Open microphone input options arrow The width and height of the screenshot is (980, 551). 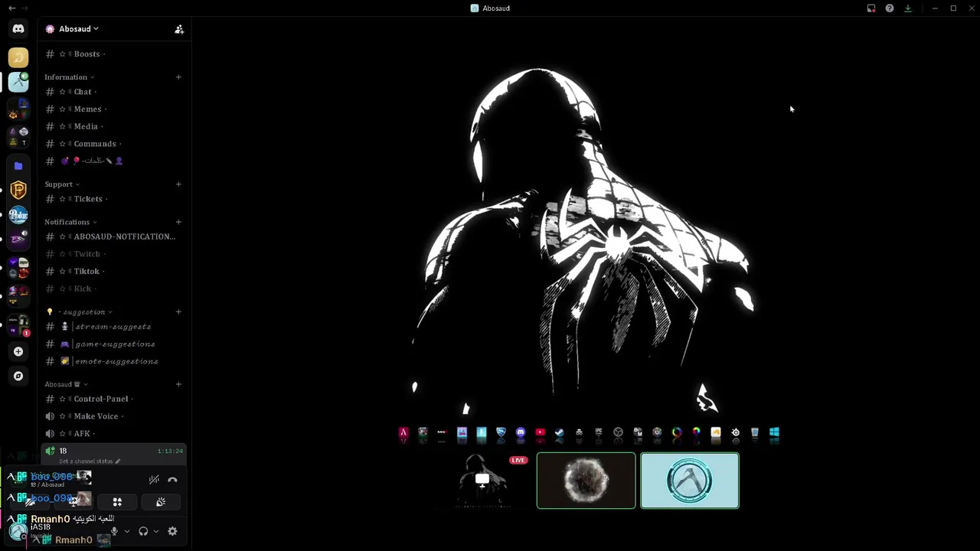[x=127, y=531]
